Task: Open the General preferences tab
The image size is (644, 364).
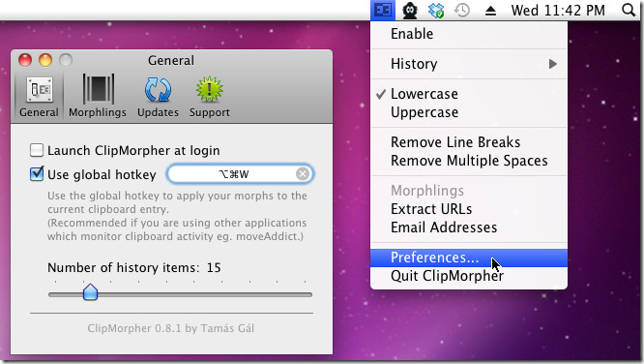Action: pos(39,96)
